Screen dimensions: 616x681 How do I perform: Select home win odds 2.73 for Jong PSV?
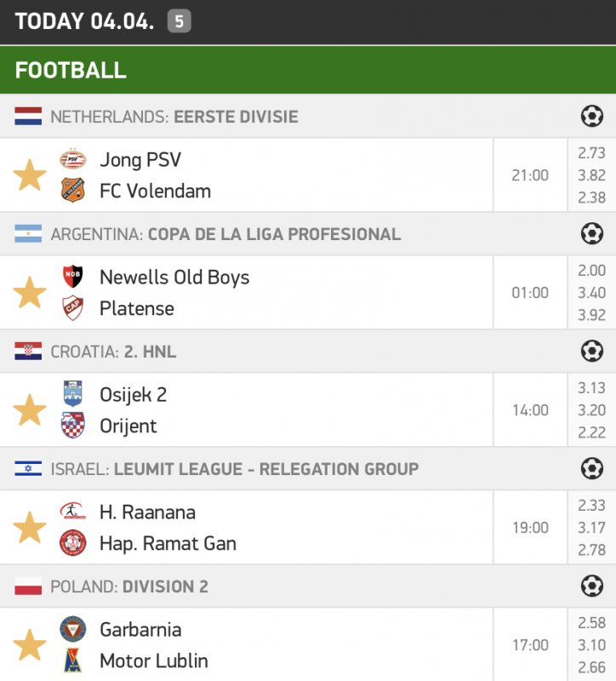point(591,153)
